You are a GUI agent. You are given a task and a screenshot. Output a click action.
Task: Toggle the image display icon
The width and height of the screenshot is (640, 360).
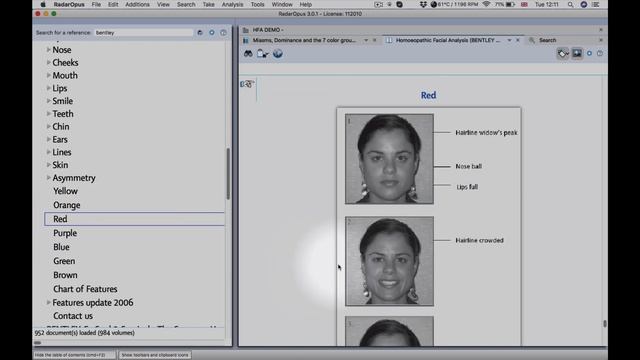pos(577,53)
